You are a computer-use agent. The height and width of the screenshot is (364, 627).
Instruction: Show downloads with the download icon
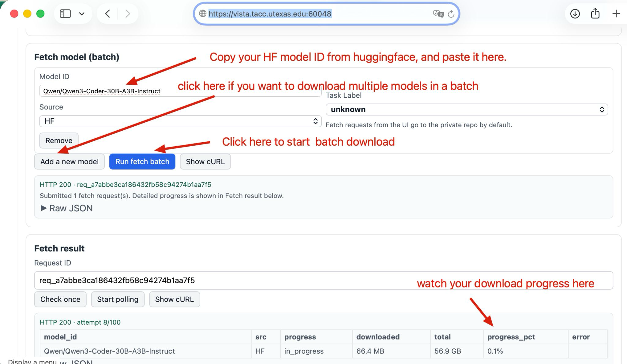(x=575, y=14)
